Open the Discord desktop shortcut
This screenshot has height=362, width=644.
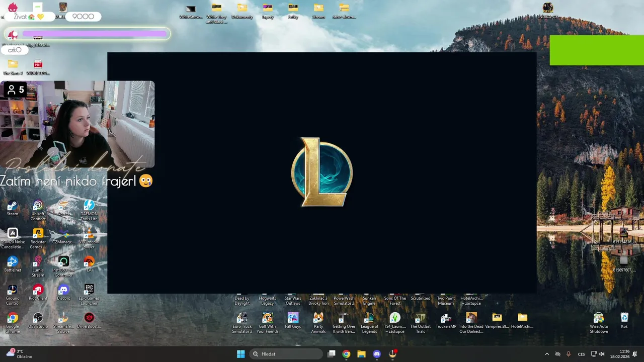click(x=63, y=293)
